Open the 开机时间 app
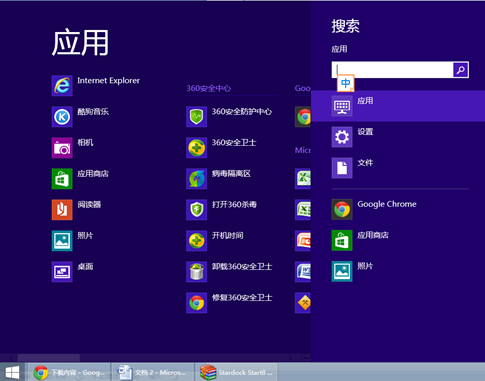This screenshot has width=485, height=381. [215, 241]
